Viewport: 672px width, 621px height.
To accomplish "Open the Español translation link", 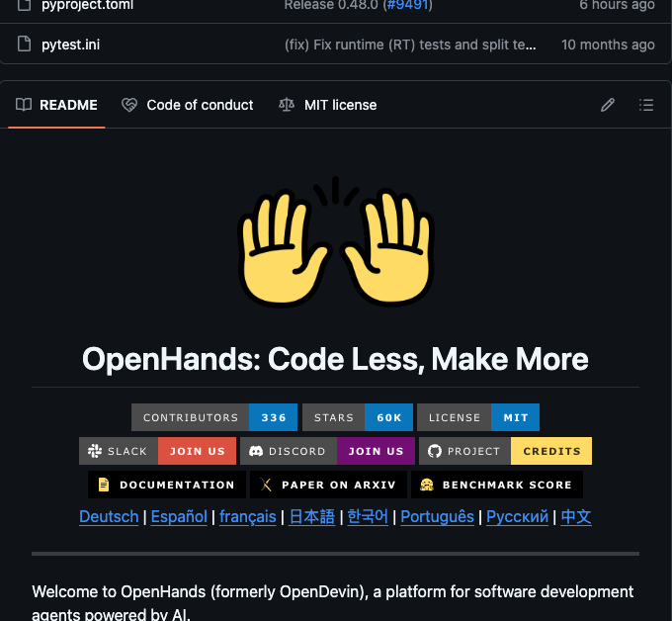I will point(179,517).
